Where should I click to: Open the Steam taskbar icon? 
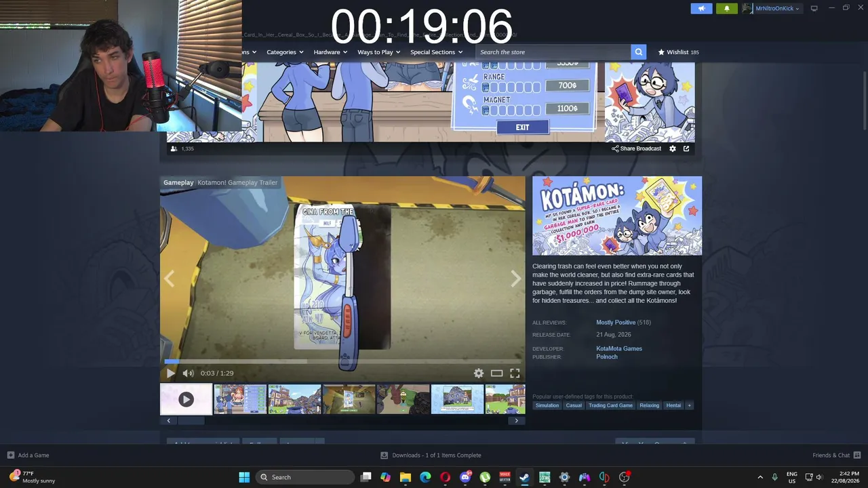pos(524,477)
